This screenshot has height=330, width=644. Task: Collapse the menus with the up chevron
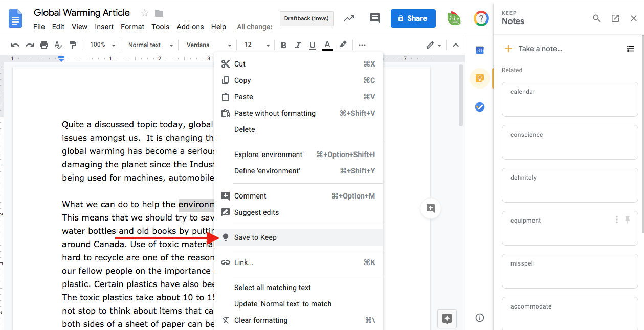click(x=456, y=45)
